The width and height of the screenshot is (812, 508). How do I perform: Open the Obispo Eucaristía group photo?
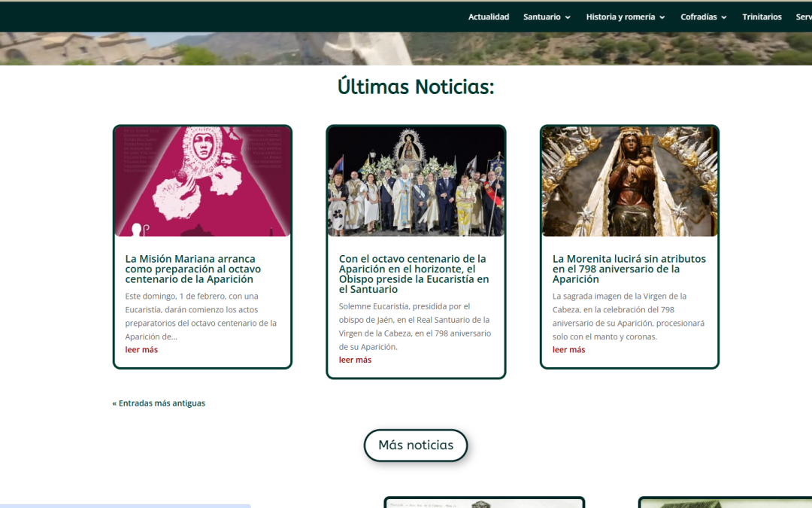click(416, 181)
